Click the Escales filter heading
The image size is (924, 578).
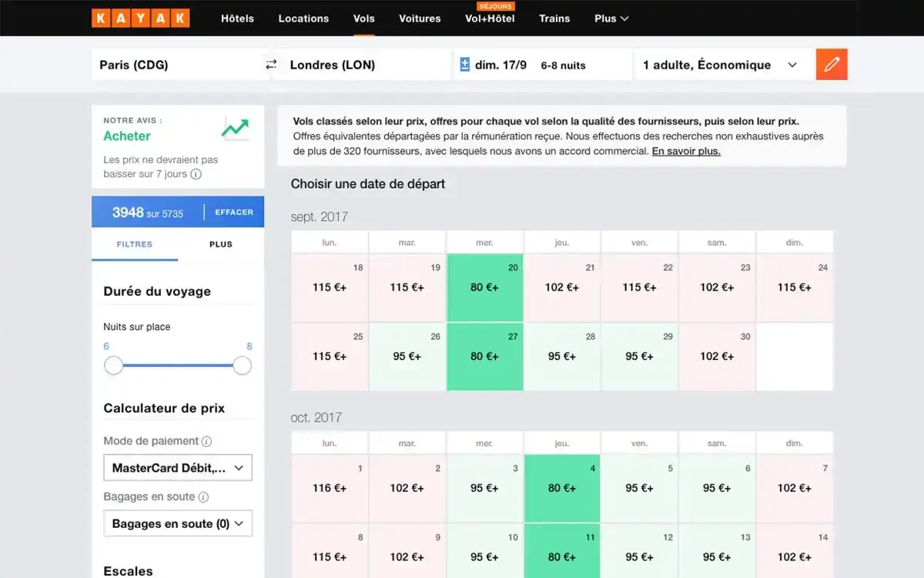tap(128, 571)
